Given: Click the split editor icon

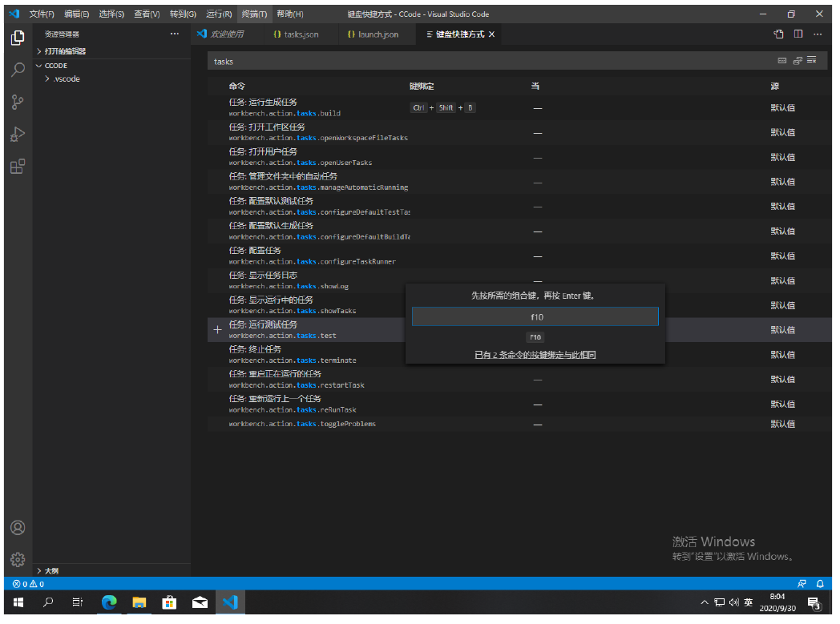Looking at the screenshot, I should pos(798,34).
